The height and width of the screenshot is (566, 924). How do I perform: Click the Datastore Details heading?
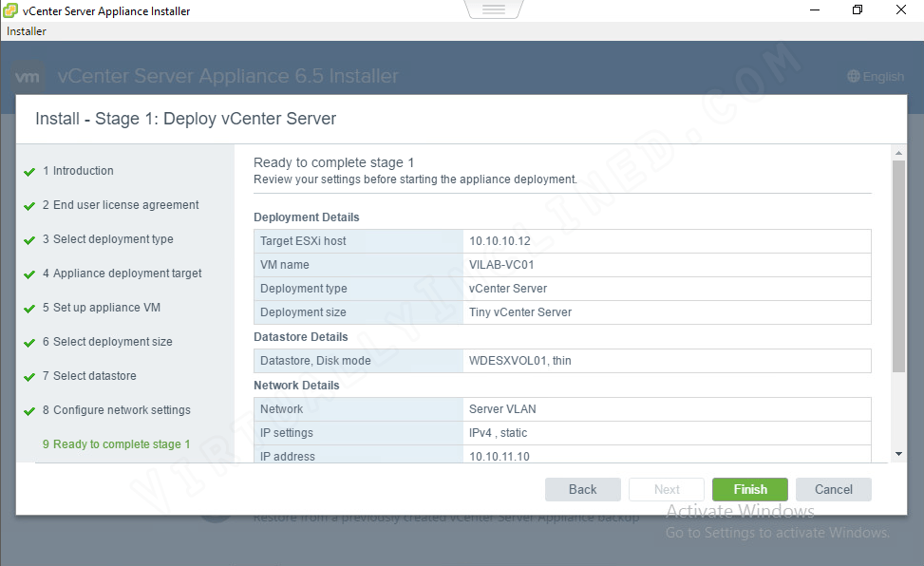300,337
